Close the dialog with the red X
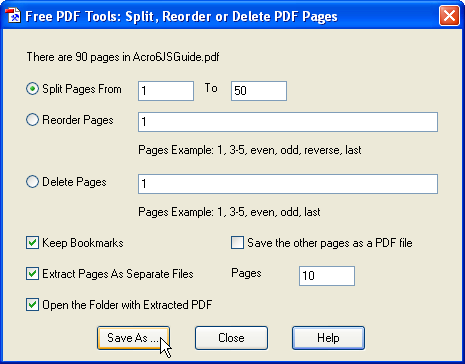This screenshot has height=364, width=465. (x=449, y=16)
